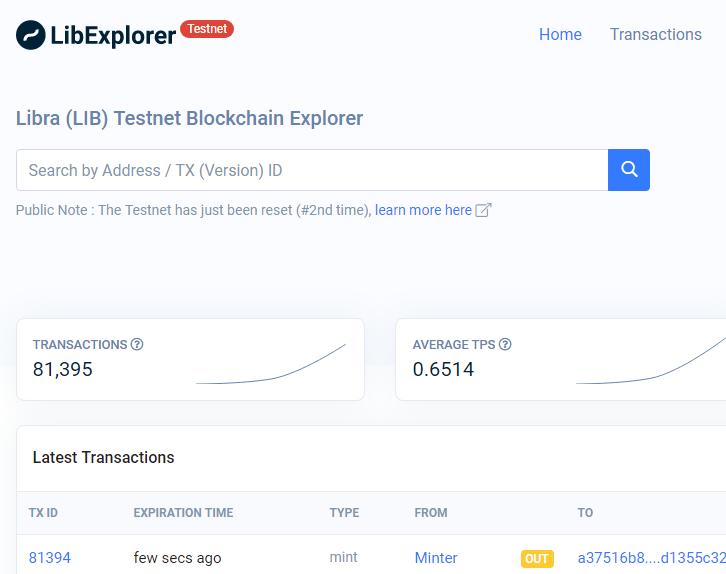
Task: Open the learn more here link
Action: [x=423, y=210]
